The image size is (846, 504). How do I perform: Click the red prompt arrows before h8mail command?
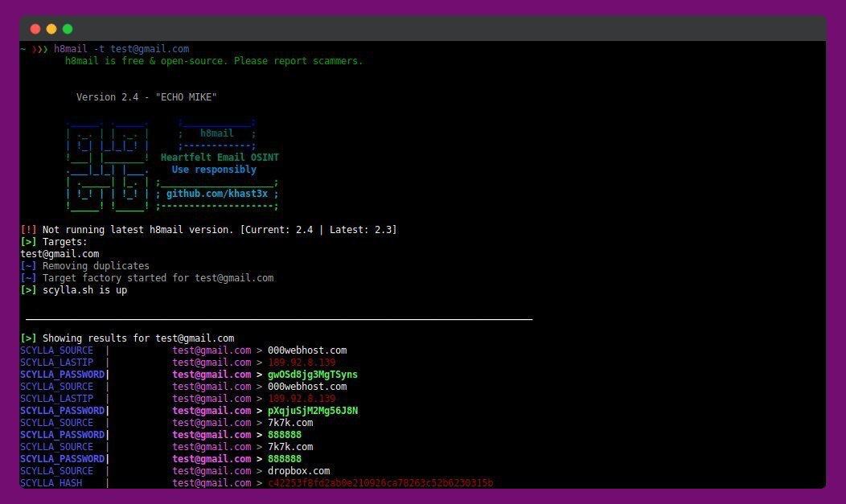pos(40,49)
